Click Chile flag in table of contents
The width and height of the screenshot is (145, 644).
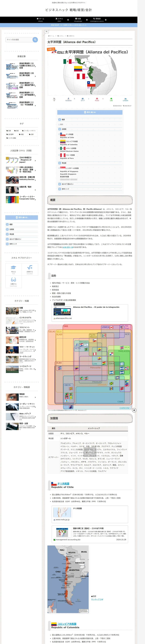63,134
